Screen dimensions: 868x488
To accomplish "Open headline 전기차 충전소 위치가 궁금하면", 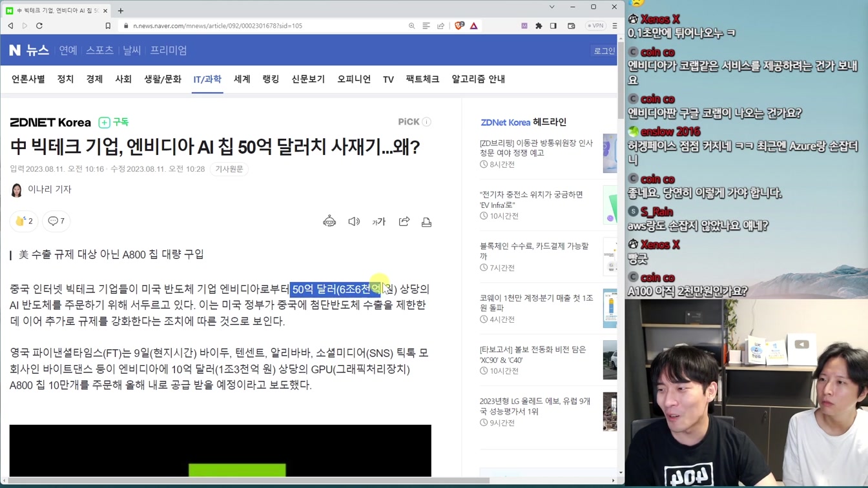I will click(532, 199).
